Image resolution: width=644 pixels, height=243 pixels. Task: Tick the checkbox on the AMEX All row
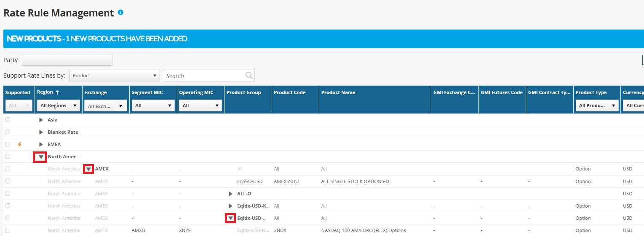pyautogui.click(x=8, y=169)
